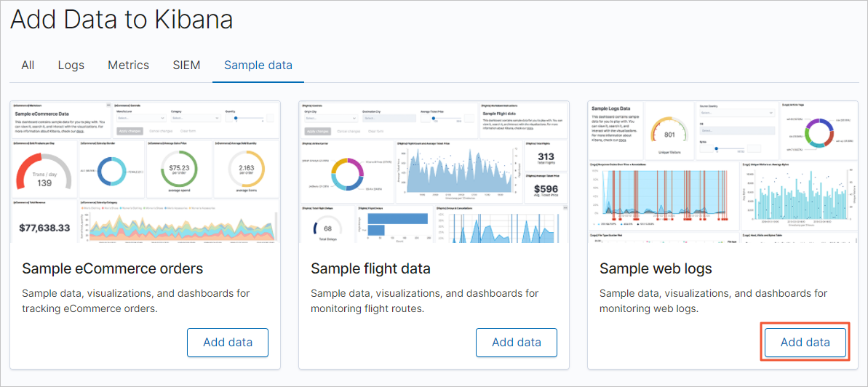Open the Logs tab
This screenshot has height=387, width=868.
pos(71,65)
